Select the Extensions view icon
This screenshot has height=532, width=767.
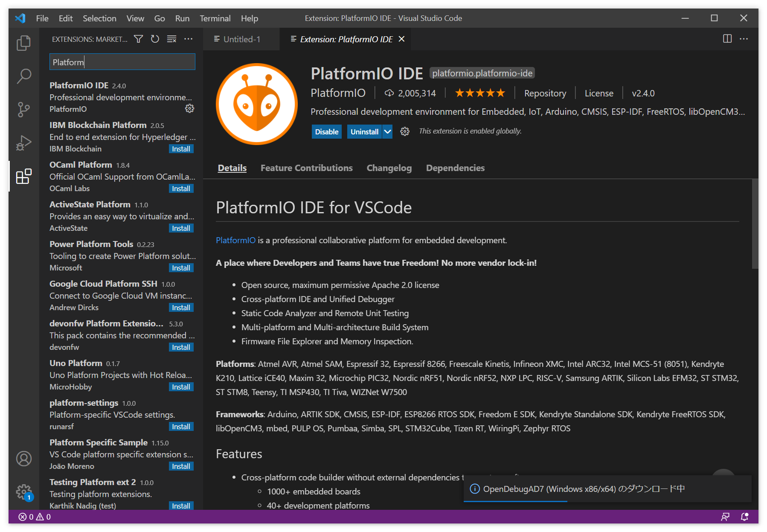[x=24, y=176]
